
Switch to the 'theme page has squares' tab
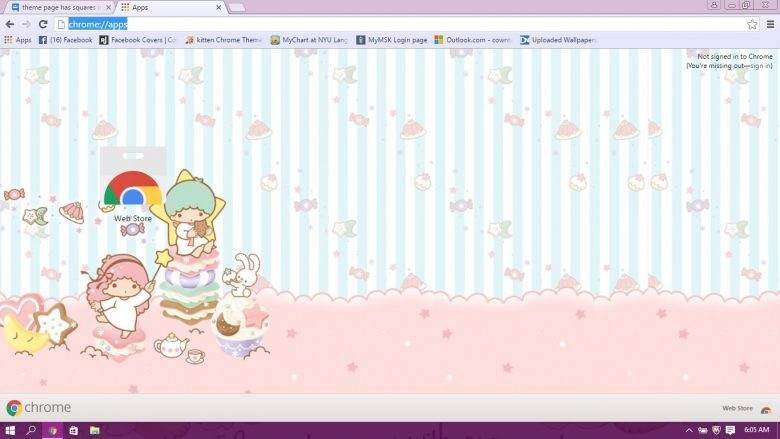57,7
